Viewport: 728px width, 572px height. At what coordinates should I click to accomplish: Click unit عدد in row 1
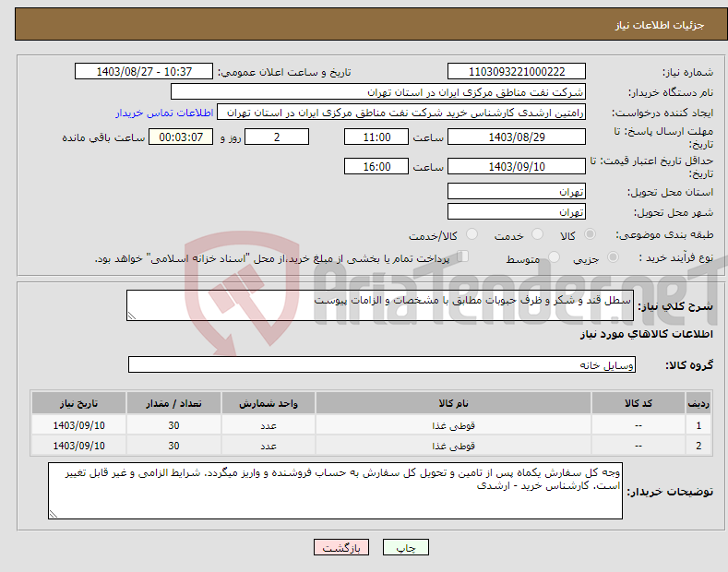tap(269, 425)
